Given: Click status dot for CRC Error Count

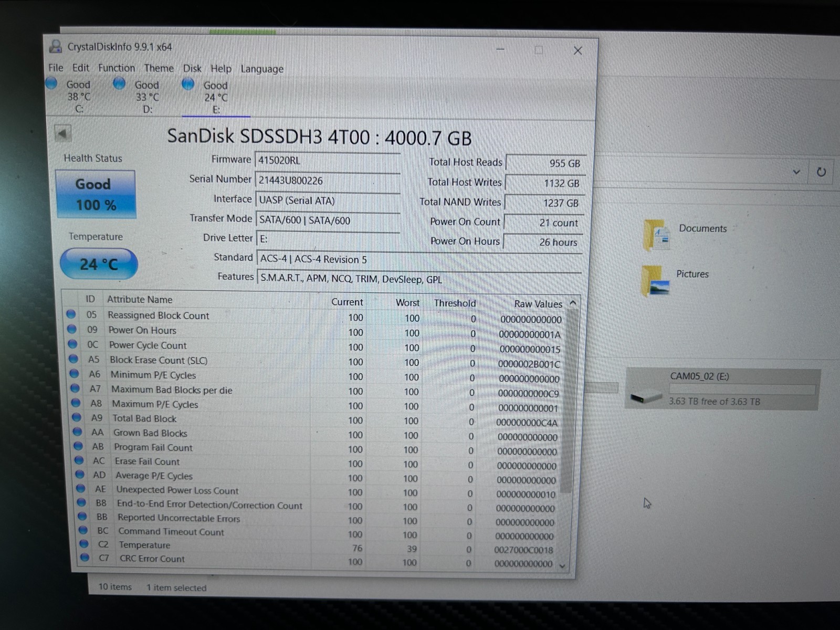Looking at the screenshot, I should [x=85, y=558].
